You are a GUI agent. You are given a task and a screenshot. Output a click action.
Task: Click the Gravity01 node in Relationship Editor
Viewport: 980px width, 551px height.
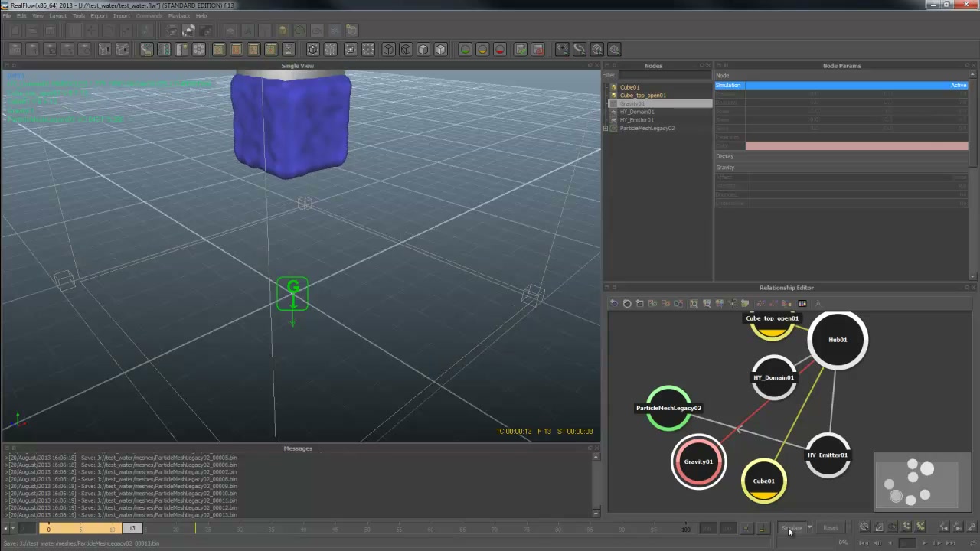pos(698,461)
